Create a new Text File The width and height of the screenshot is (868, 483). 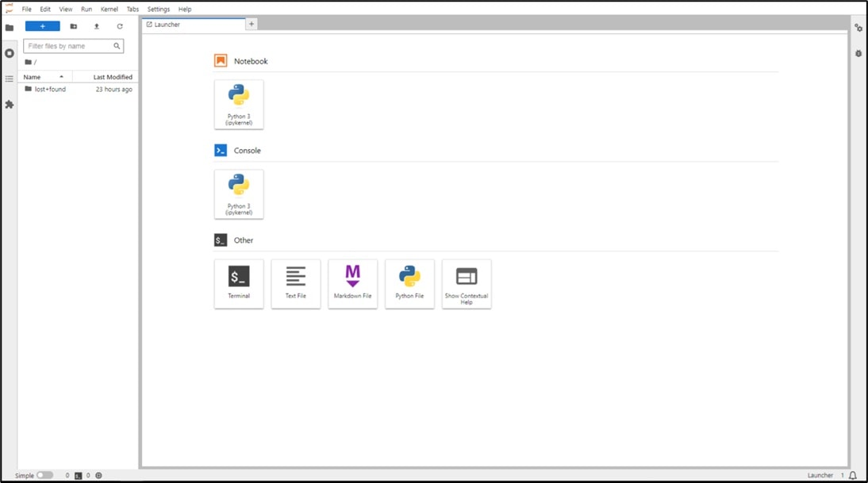tap(296, 284)
